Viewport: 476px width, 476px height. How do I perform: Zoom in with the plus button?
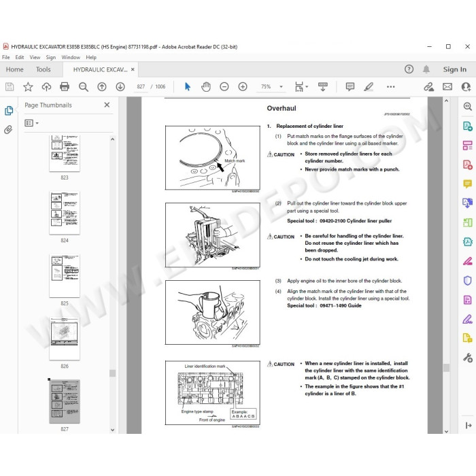pos(243,87)
